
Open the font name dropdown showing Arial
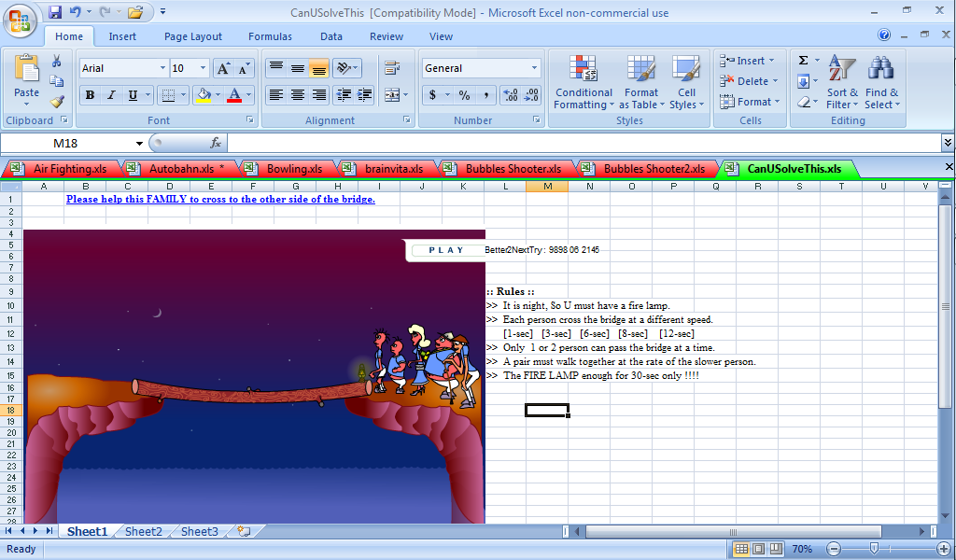coord(162,68)
